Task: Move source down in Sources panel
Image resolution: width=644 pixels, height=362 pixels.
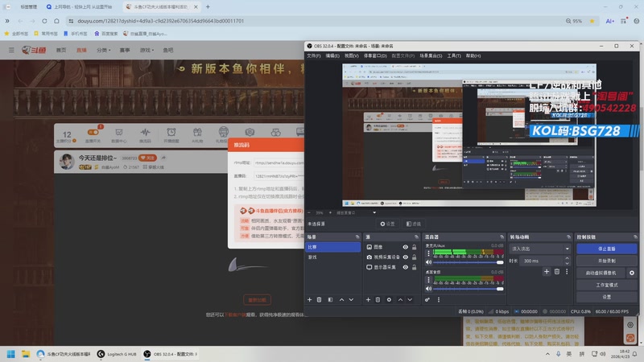Action: pyautogui.click(x=410, y=299)
